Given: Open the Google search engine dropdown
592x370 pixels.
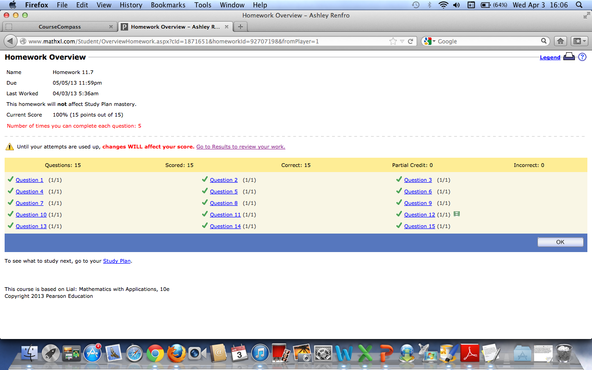Looking at the screenshot, I should (429, 41).
